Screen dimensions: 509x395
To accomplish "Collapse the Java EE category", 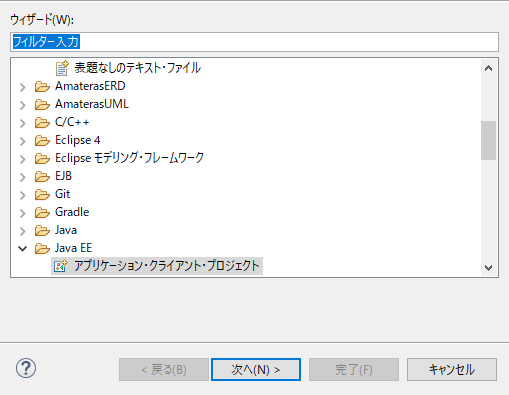I will 23,248.
